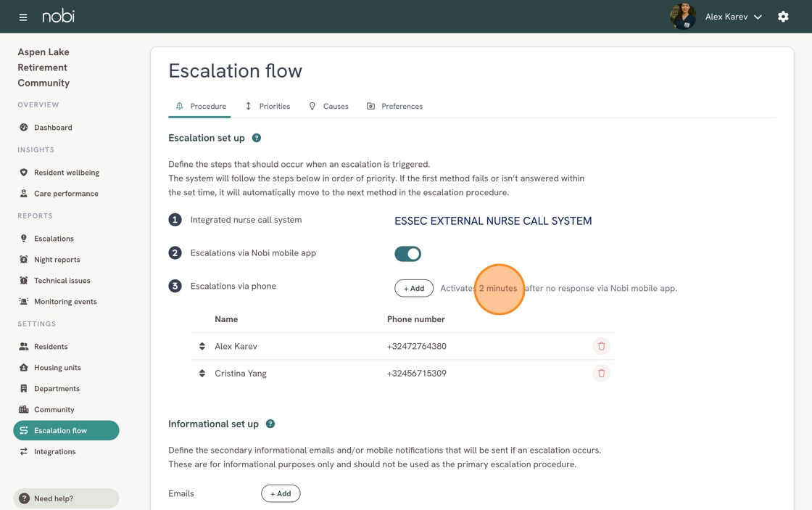
Task: Click the Integrated nurse call system label
Action: 246,220
